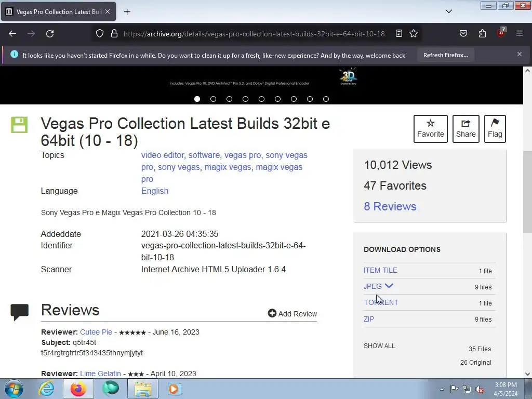The width and height of the screenshot is (532, 399).
Task: Click the Refresh Firefox... button
Action: tap(445, 55)
